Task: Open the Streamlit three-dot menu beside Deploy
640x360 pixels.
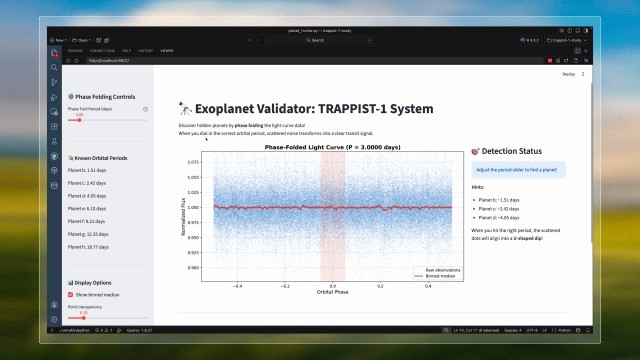Action: pos(583,74)
